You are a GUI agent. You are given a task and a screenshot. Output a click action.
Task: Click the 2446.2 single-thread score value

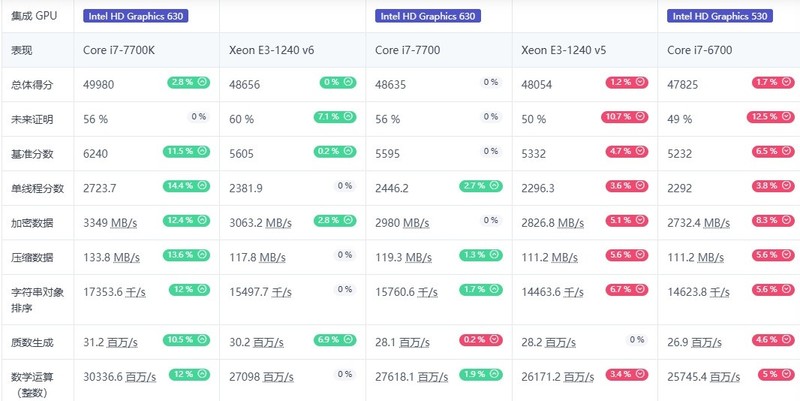[x=392, y=188]
